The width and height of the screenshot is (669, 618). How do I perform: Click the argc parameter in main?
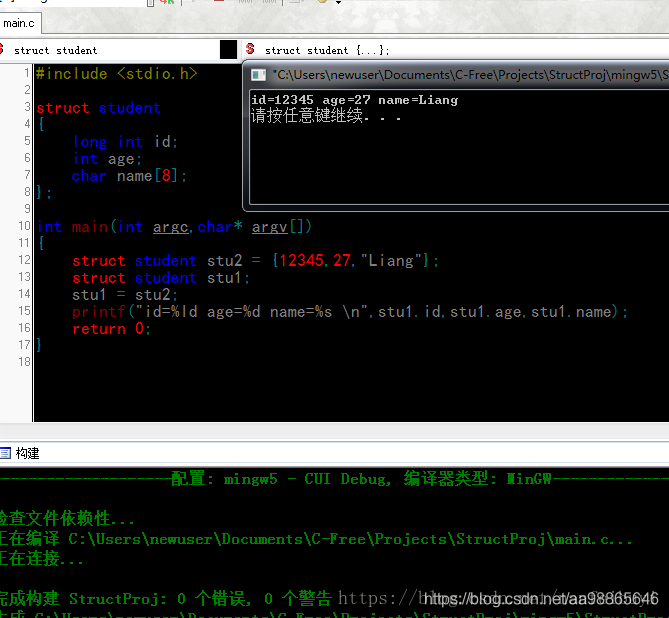click(171, 227)
